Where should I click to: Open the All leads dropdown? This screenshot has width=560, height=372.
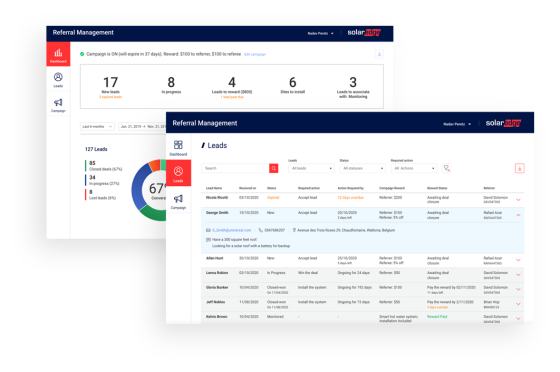click(x=311, y=168)
